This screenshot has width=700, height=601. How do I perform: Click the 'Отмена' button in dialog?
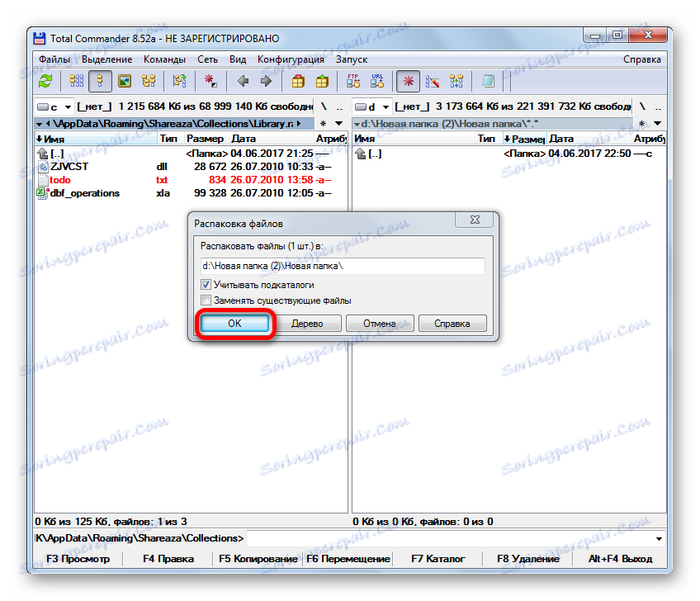[380, 324]
